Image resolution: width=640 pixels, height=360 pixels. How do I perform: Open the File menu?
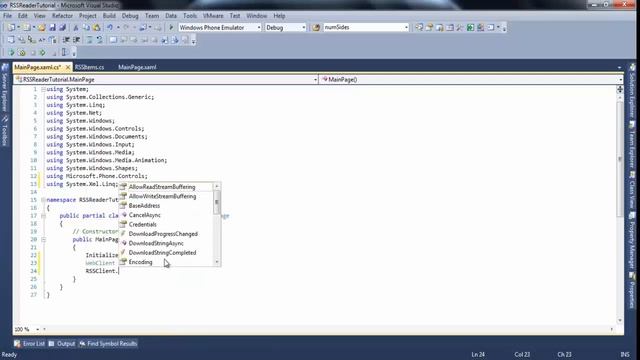pyautogui.click(x=7, y=16)
